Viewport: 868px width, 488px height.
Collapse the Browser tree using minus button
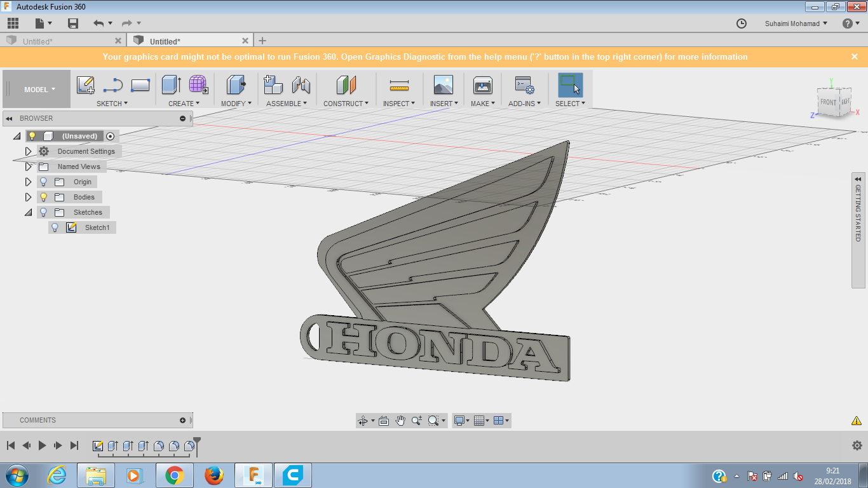pyautogui.click(x=183, y=118)
